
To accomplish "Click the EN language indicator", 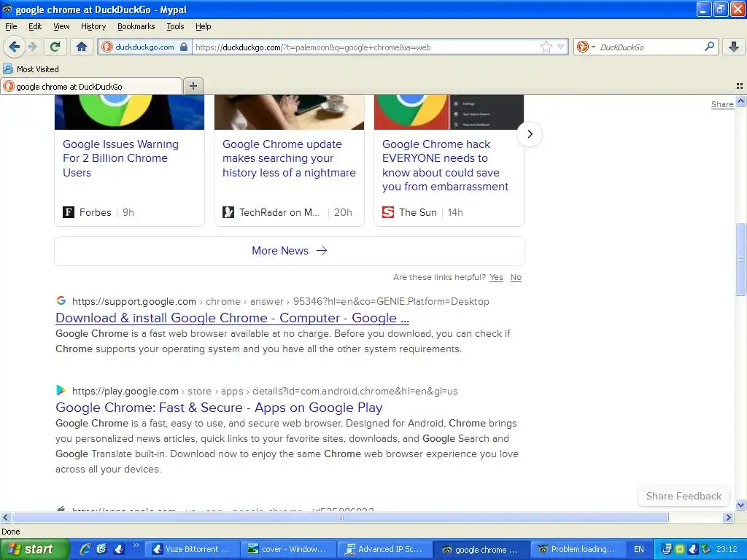I will tap(639, 549).
